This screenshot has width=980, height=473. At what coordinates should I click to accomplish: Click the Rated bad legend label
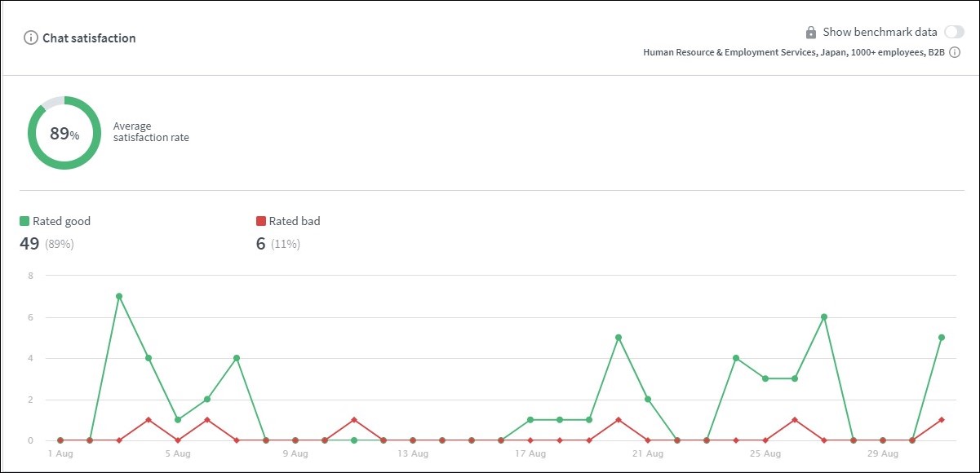click(x=295, y=221)
